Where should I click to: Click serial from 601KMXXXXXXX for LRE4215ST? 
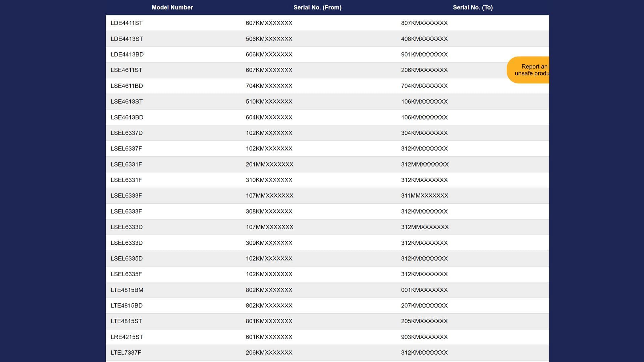[x=269, y=337]
